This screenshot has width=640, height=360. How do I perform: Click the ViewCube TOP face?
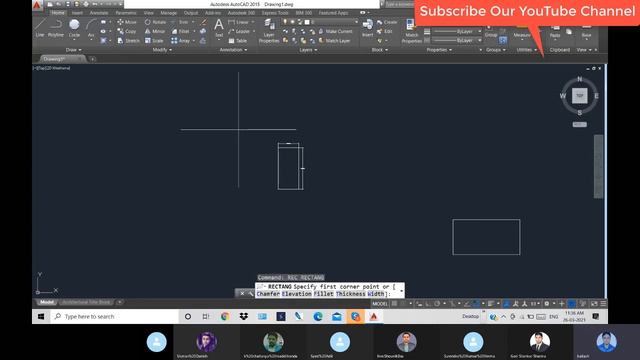point(580,96)
